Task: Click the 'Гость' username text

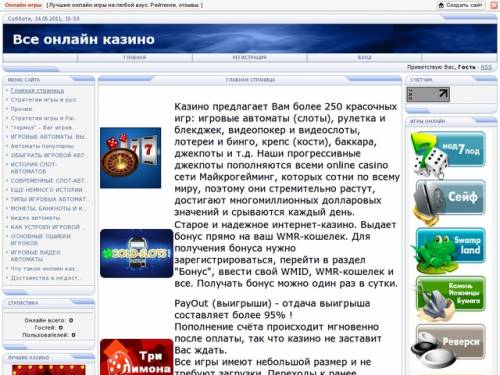Action: (x=467, y=67)
